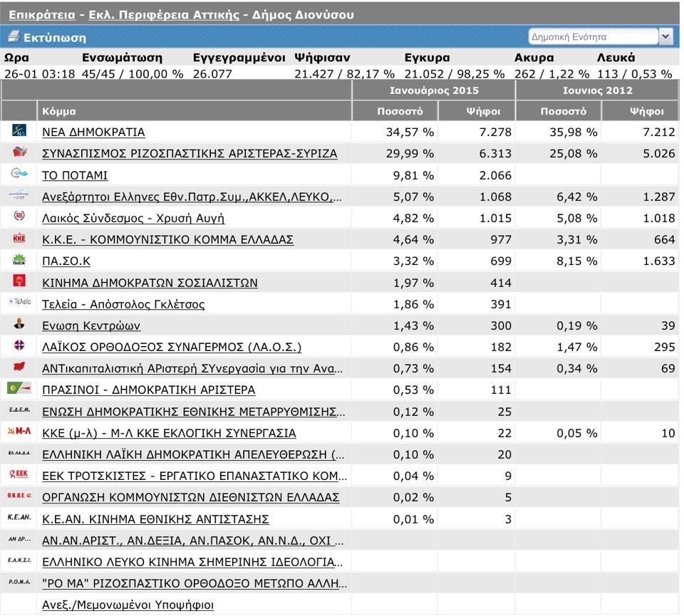
Task: Go to the Επικράτεια breadcrumb link
Action: pos(42,14)
